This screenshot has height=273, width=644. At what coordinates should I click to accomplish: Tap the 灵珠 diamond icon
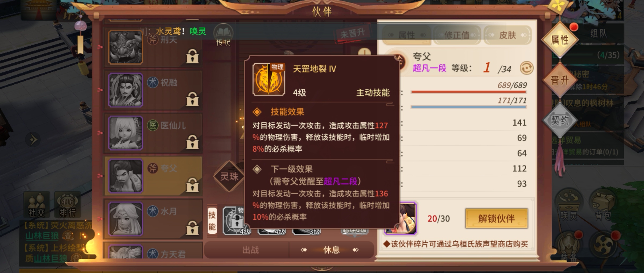pos(229,176)
